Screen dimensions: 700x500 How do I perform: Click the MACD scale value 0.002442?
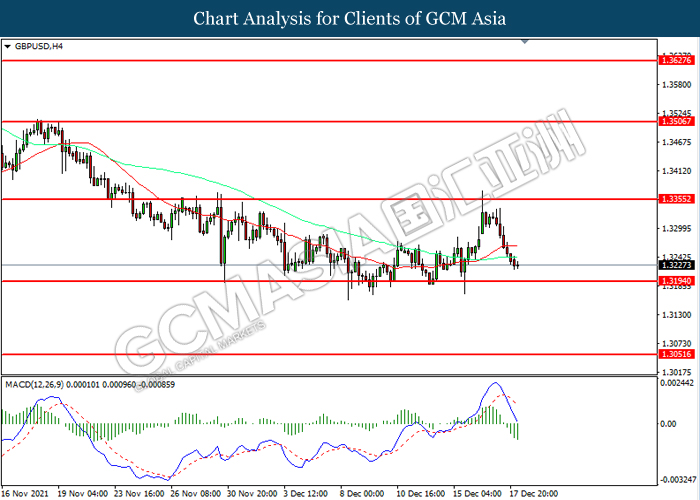(x=677, y=383)
